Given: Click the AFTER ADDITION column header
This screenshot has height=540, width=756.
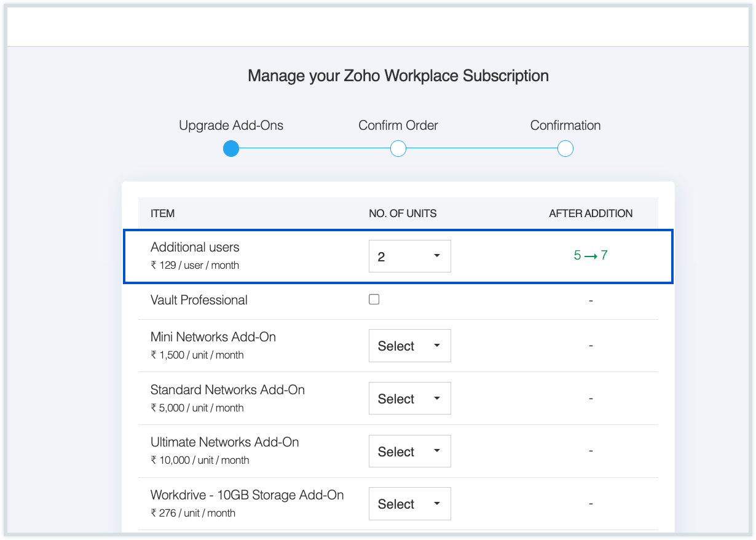Looking at the screenshot, I should click(x=591, y=213).
